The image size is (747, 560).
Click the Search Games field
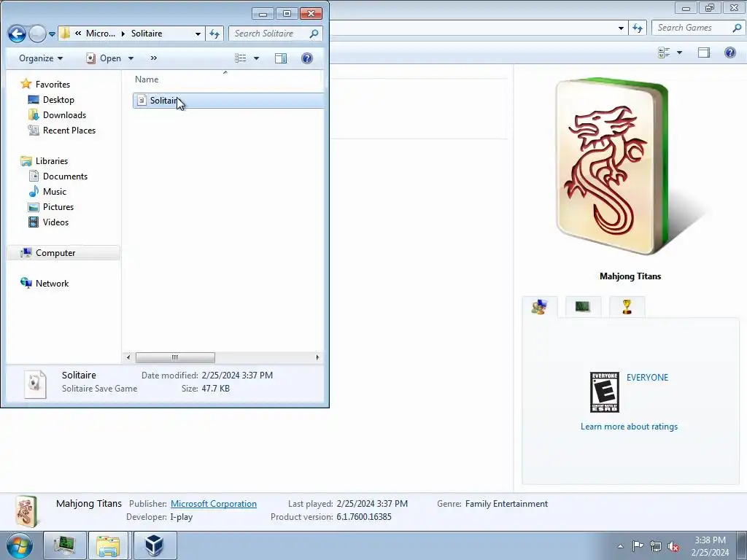698,28
